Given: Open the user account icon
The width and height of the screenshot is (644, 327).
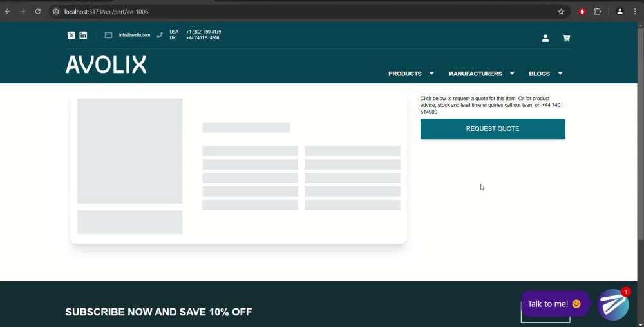Looking at the screenshot, I should coord(545,38).
